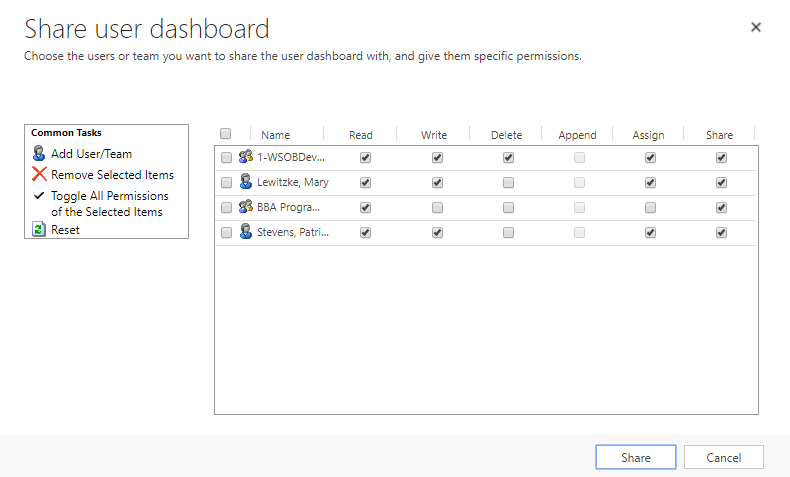Click the green Reset icon
The image size is (790, 477).
pyautogui.click(x=39, y=230)
